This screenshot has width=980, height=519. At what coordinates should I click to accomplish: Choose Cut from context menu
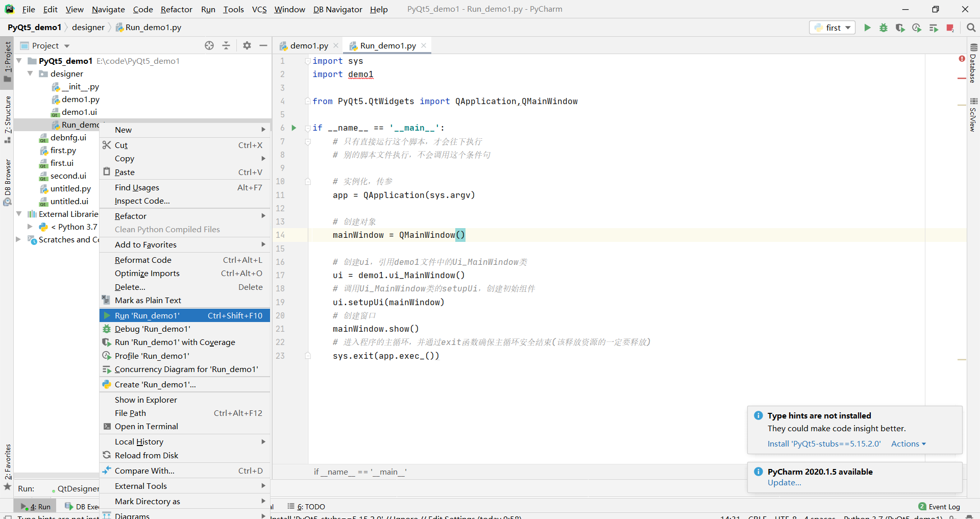click(x=185, y=145)
